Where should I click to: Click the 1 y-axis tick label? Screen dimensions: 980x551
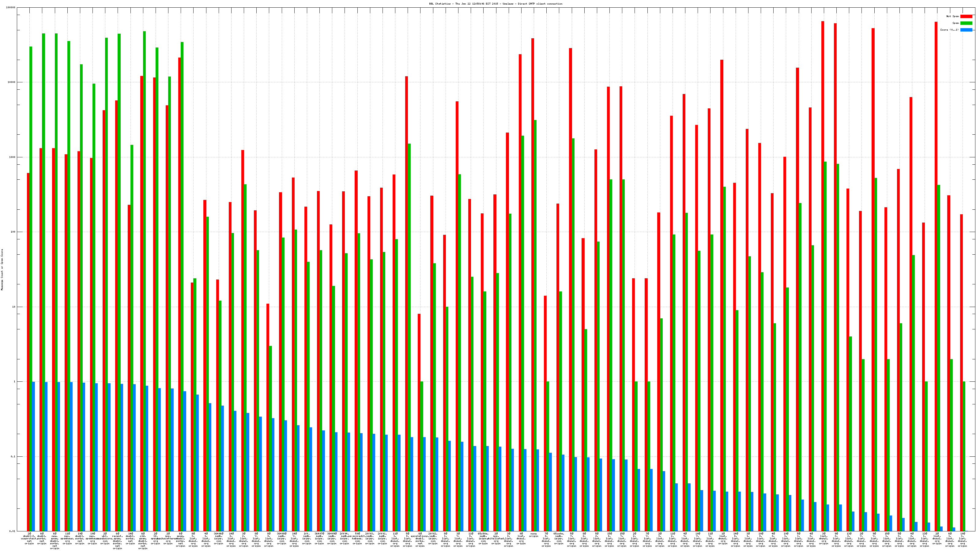(x=14, y=381)
